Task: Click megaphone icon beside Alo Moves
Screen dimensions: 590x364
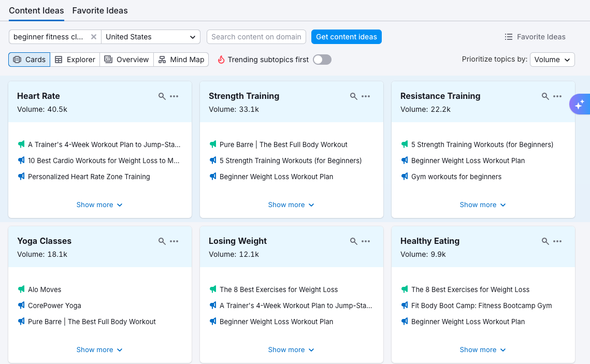Action: [21, 289]
